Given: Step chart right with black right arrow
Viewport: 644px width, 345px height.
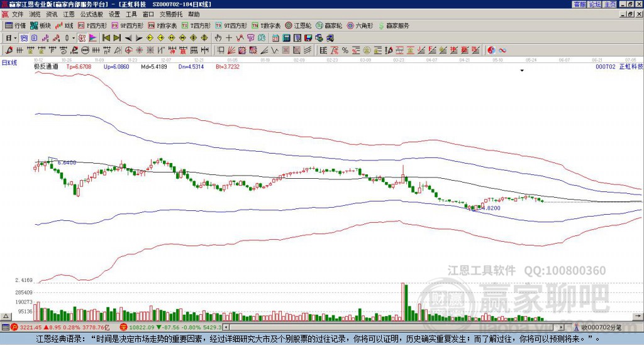Looking at the screenshot, I should click(x=139, y=38).
